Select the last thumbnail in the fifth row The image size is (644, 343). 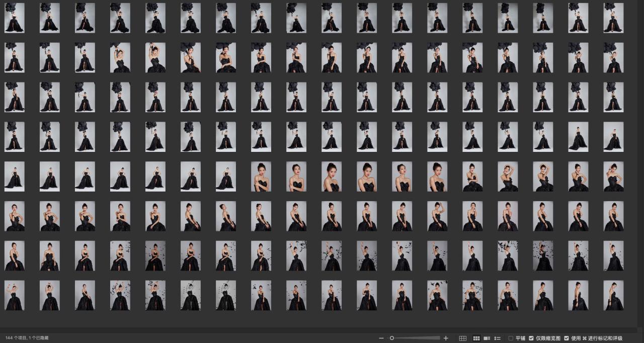click(x=613, y=177)
